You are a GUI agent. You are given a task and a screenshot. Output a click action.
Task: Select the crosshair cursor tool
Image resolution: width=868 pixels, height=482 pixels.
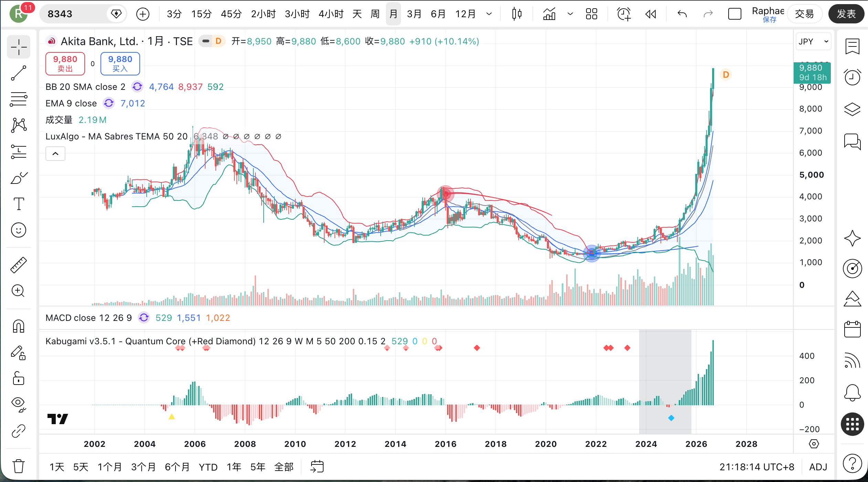click(19, 47)
